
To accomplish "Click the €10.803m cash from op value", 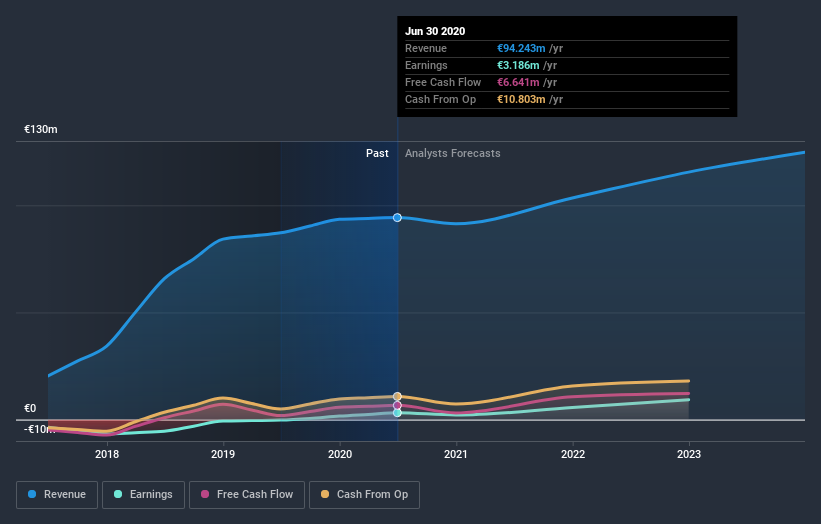I will tap(521, 99).
